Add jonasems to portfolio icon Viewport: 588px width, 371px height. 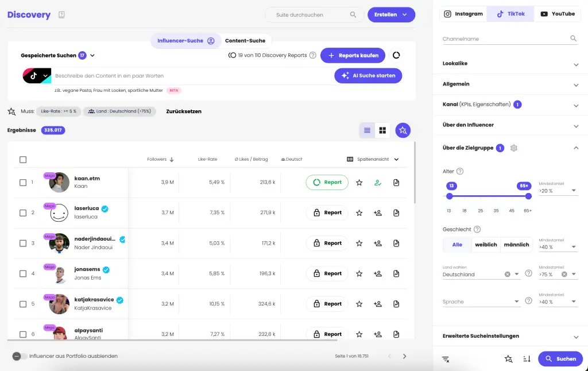(378, 274)
